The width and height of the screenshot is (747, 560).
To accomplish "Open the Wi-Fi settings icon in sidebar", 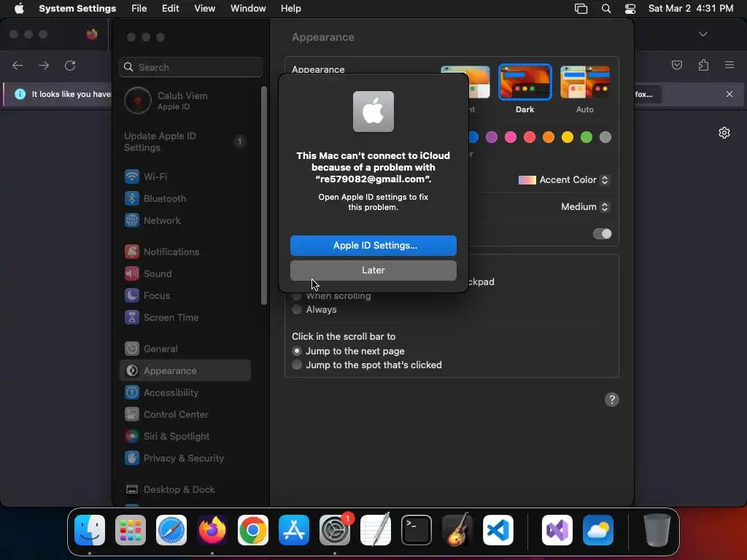I will pos(132,176).
